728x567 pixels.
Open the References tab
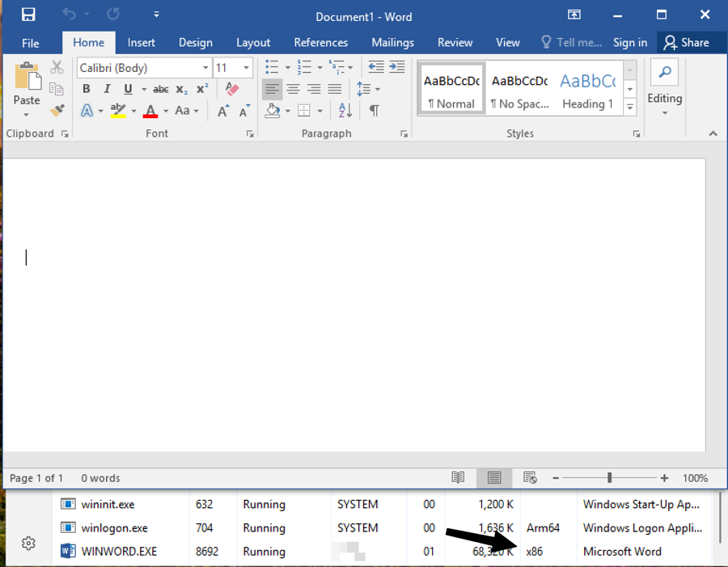321,43
